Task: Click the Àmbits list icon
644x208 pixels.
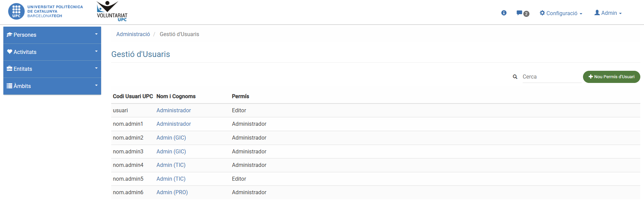Action: 9,86
